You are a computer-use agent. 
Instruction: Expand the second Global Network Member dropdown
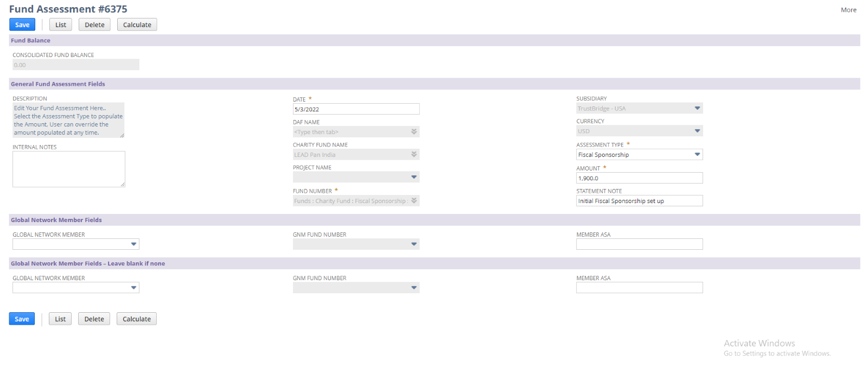(133, 288)
